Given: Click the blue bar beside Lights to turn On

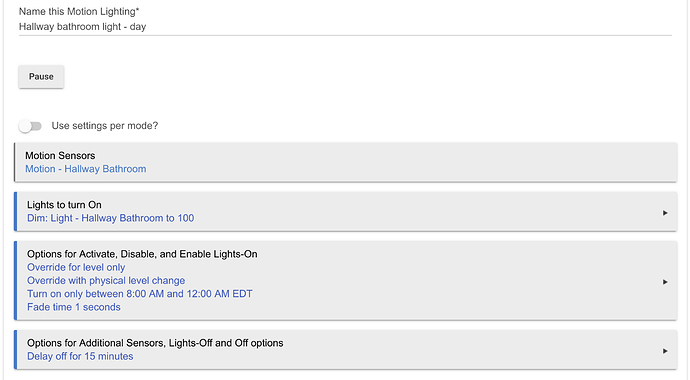Looking at the screenshot, I should pyautogui.click(x=15, y=211).
